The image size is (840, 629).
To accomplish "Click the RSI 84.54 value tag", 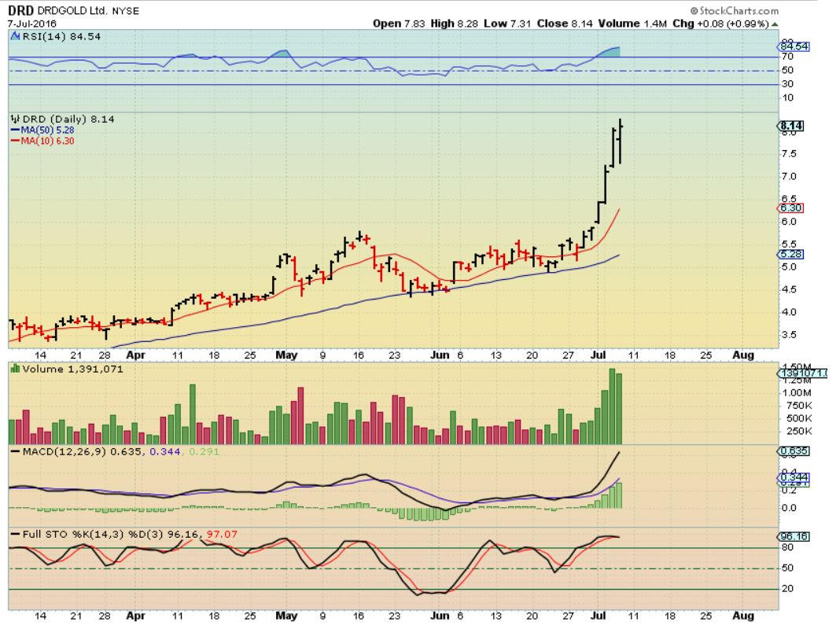I will coord(794,46).
